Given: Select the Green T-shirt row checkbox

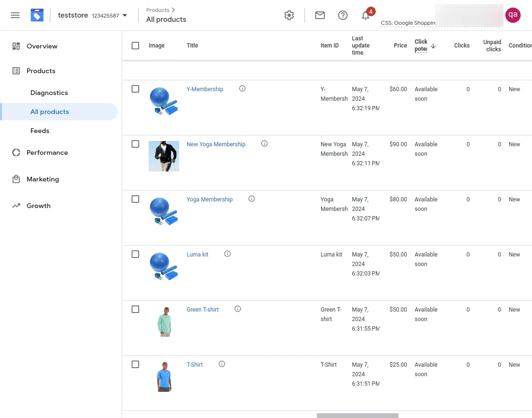Looking at the screenshot, I should (x=135, y=309).
